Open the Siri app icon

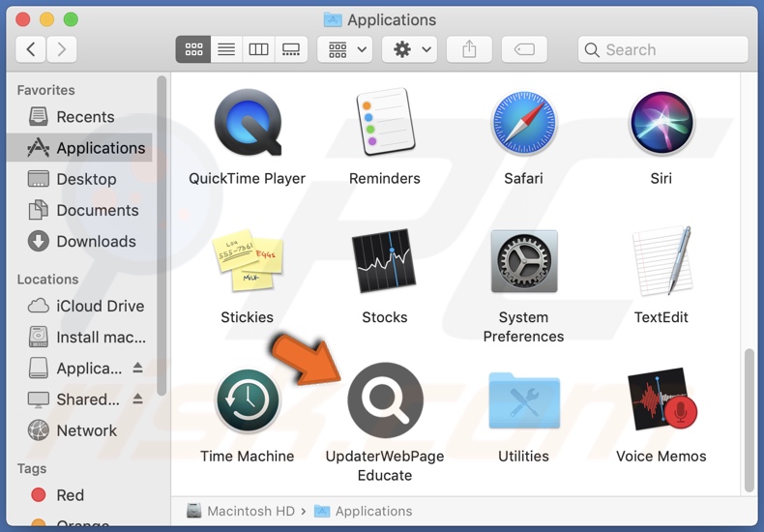[661, 124]
